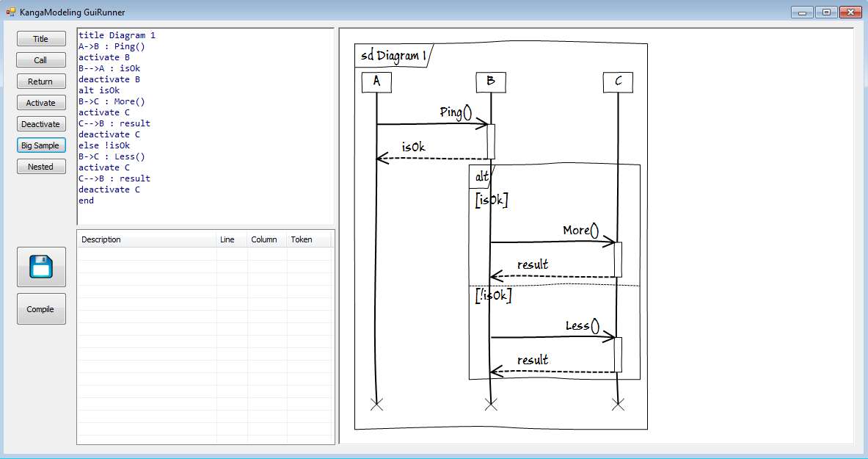This screenshot has width=868, height=459.
Task: Insert a Call statement button
Action: (x=41, y=60)
